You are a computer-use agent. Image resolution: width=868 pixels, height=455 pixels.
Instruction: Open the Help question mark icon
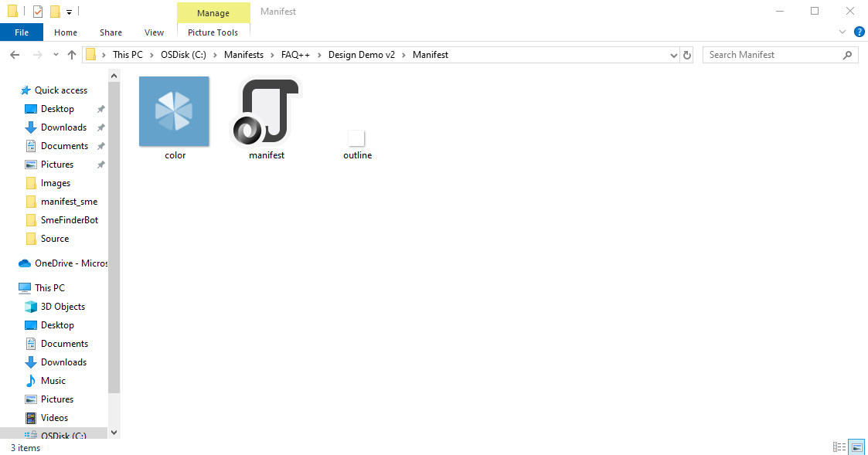[859, 32]
